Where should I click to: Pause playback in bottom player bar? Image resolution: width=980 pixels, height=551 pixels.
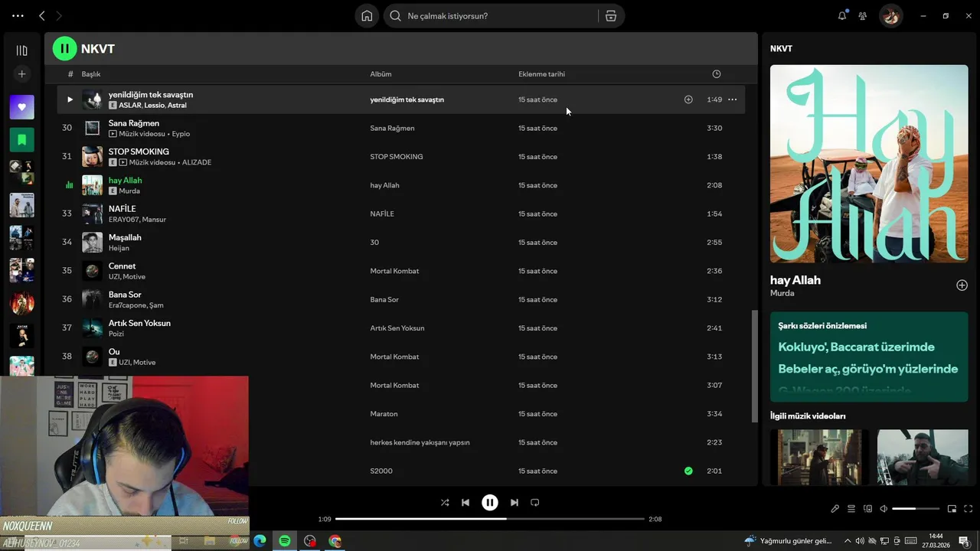(x=490, y=503)
